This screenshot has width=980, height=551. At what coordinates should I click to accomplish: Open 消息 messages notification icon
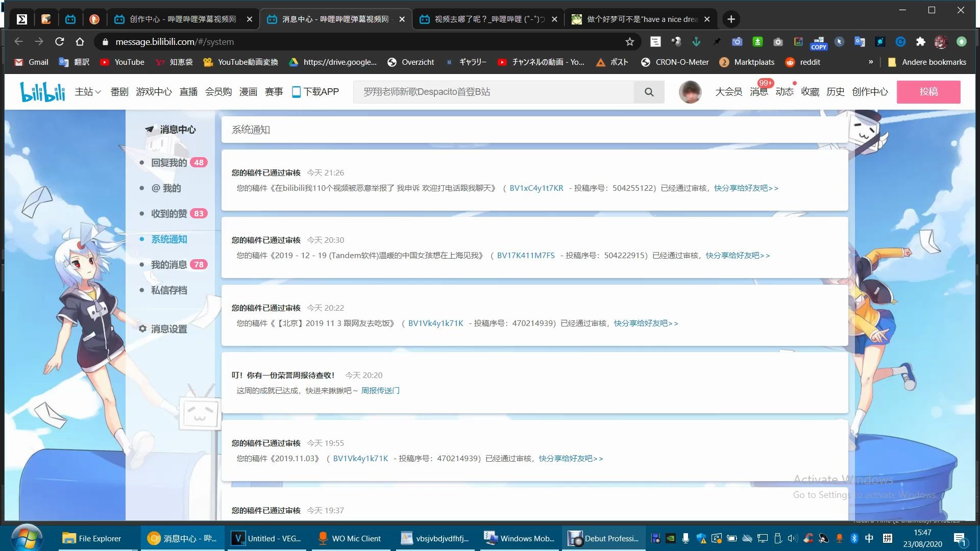tap(758, 91)
